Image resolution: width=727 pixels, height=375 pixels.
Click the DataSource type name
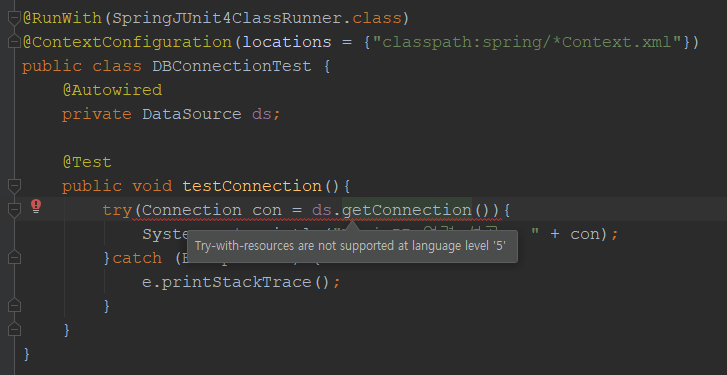(191, 114)
